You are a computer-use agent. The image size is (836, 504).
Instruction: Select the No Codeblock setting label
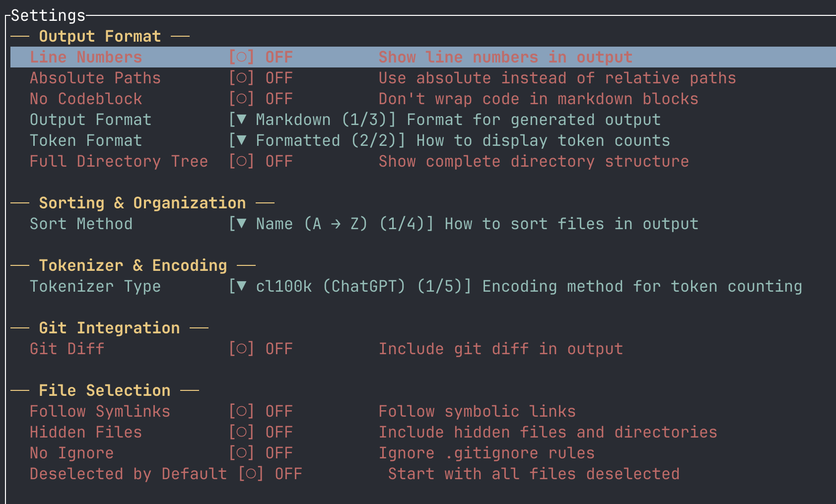(x=86, y=99)
